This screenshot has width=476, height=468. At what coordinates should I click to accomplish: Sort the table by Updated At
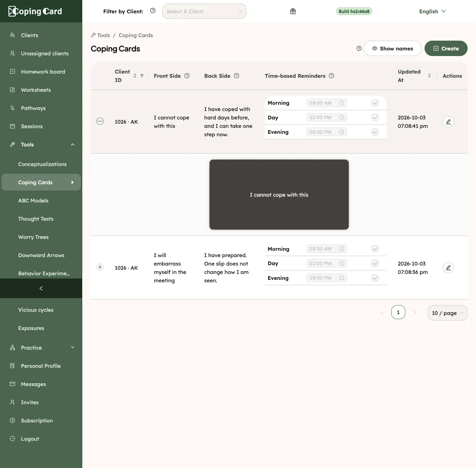[x=429, y=76]
